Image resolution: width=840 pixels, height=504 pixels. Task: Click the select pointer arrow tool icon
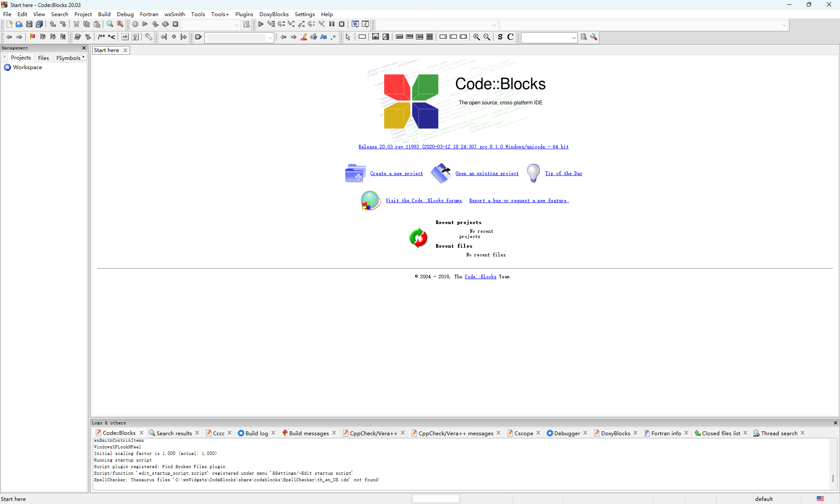(x=348, y=37)
